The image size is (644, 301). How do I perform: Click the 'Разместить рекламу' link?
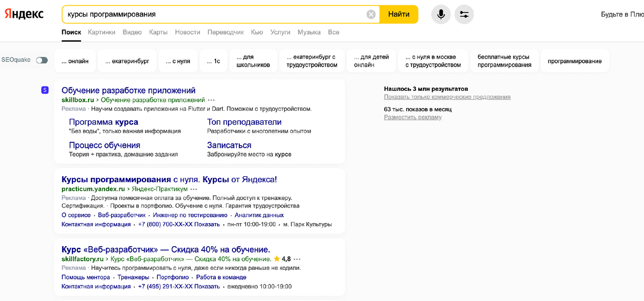click(413, 117)
